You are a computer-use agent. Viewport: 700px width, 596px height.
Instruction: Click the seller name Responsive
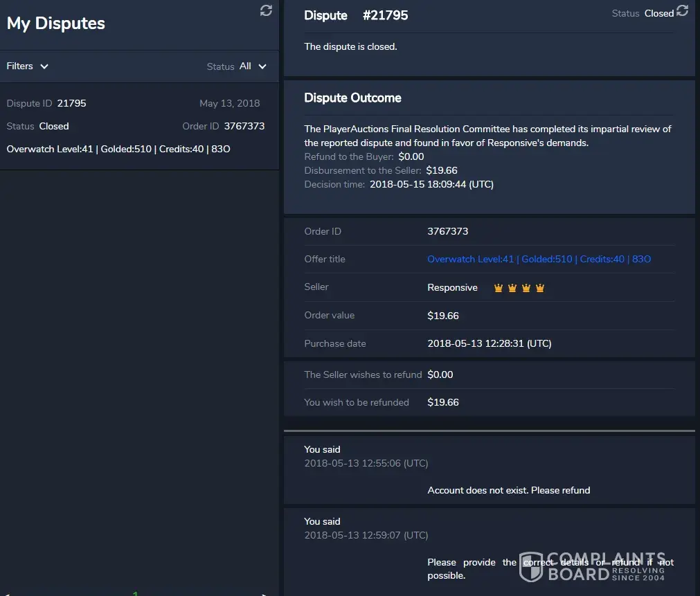tap(452, 288)
